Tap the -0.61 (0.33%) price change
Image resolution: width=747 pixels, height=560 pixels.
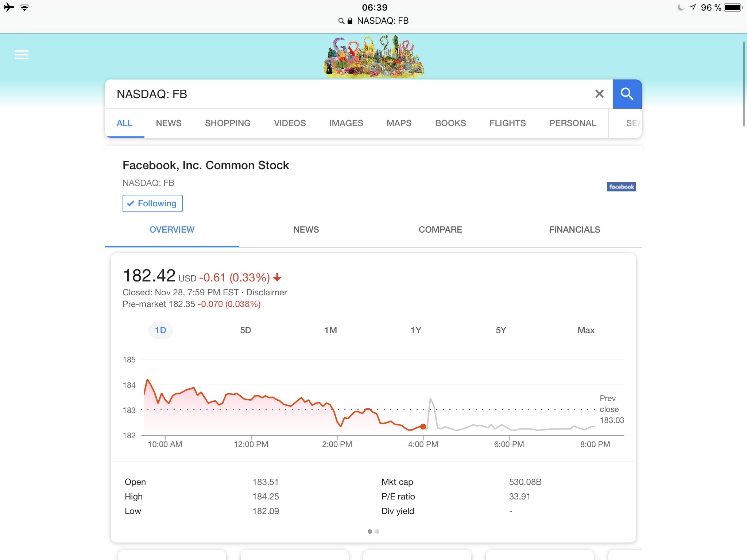235,278
